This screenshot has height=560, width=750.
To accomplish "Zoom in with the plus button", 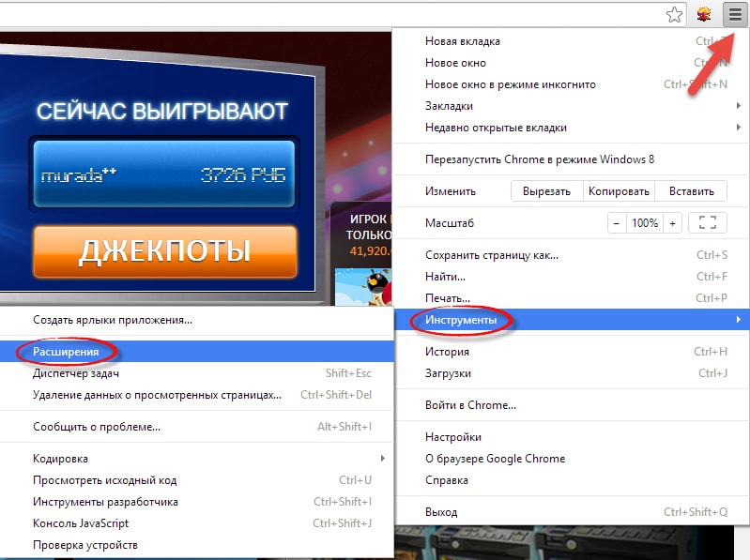I will [672, 223].
